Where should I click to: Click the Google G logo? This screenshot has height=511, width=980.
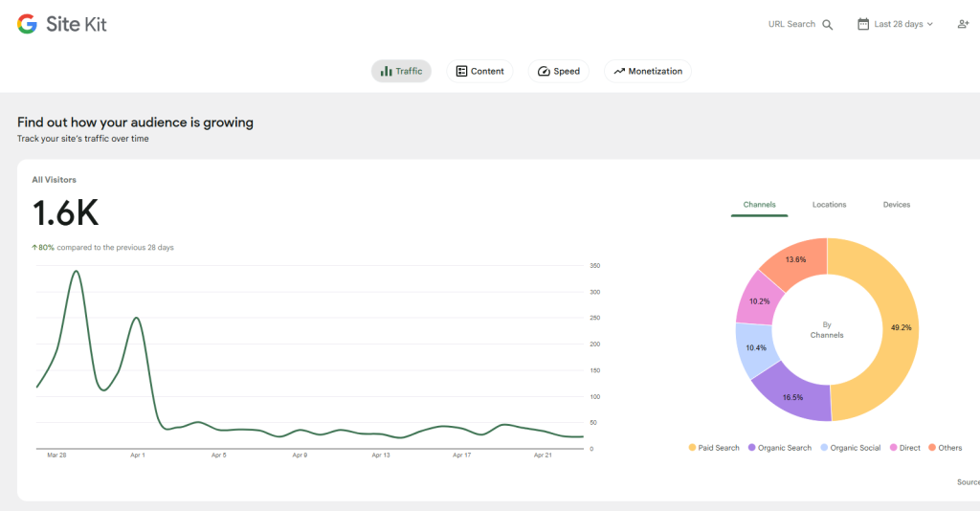click(x=27, y=24)
